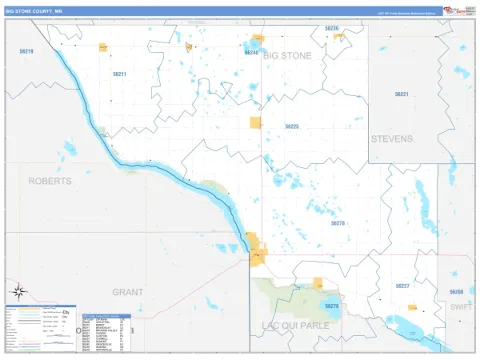Image resolution: width=480 pixels, height=360 pixels.
Task: Click the blue lake containing ZIP 56276 label
Action: tap(331, 306)
